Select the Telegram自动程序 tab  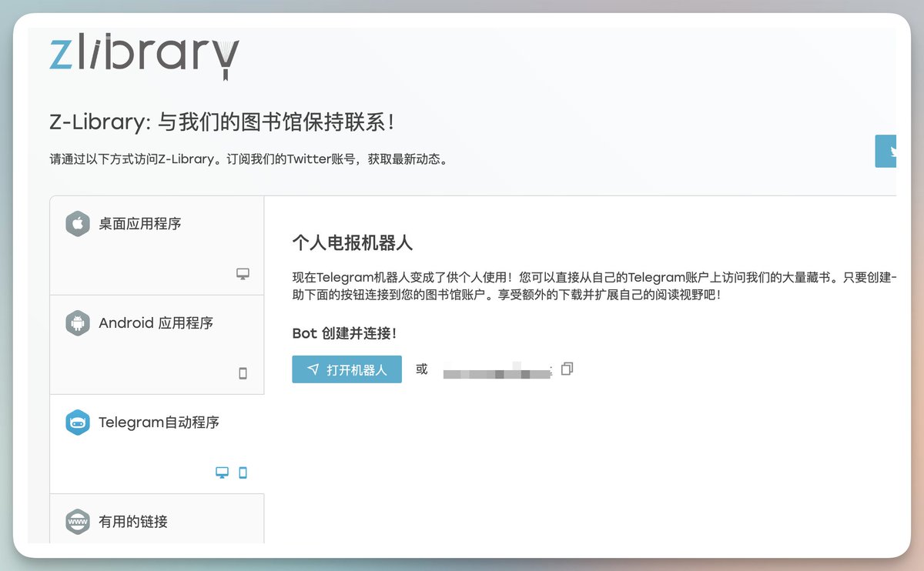coord(157,444)
